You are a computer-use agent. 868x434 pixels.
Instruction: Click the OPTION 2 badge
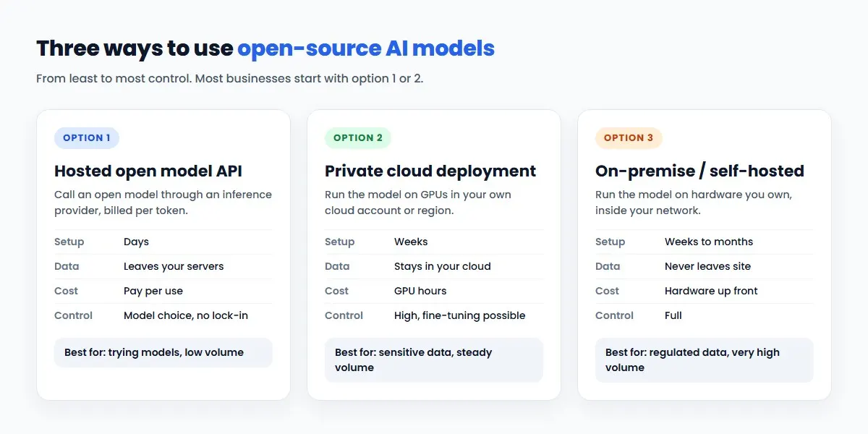point(358,138)
